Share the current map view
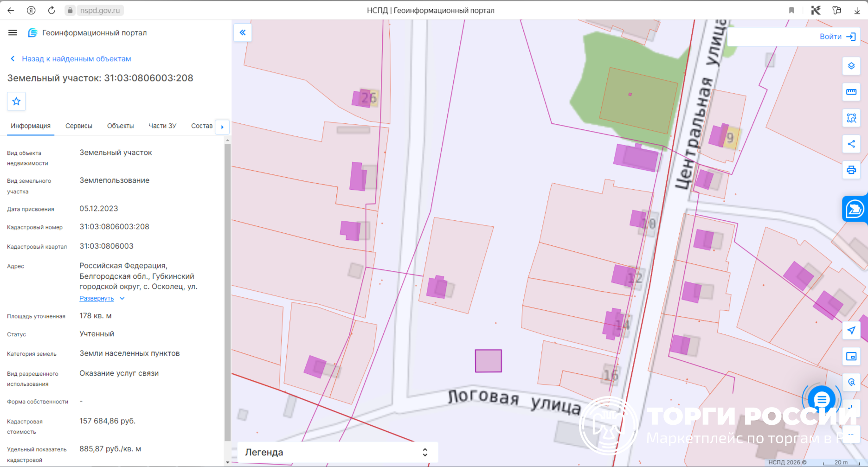868x467 pixels. click(851, 144)
